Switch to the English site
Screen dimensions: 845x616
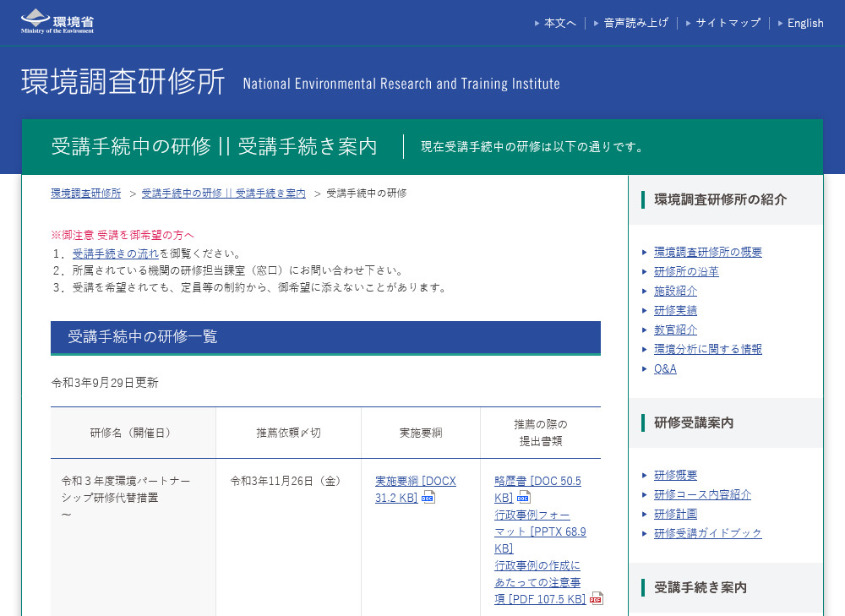pos(804,23)
